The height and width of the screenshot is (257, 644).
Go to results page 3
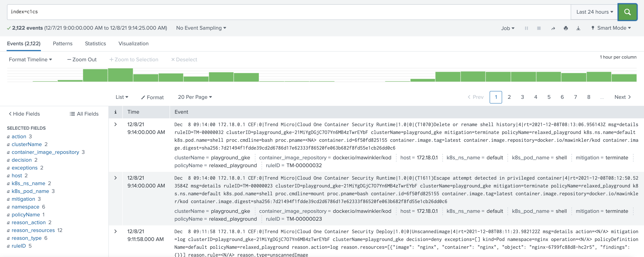click(x=522, y=97)
